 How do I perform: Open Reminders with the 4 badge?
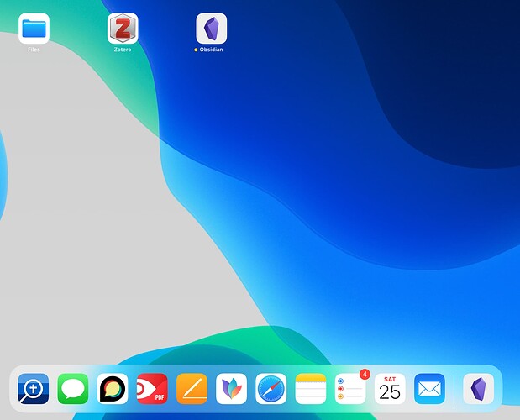point(350,389)
